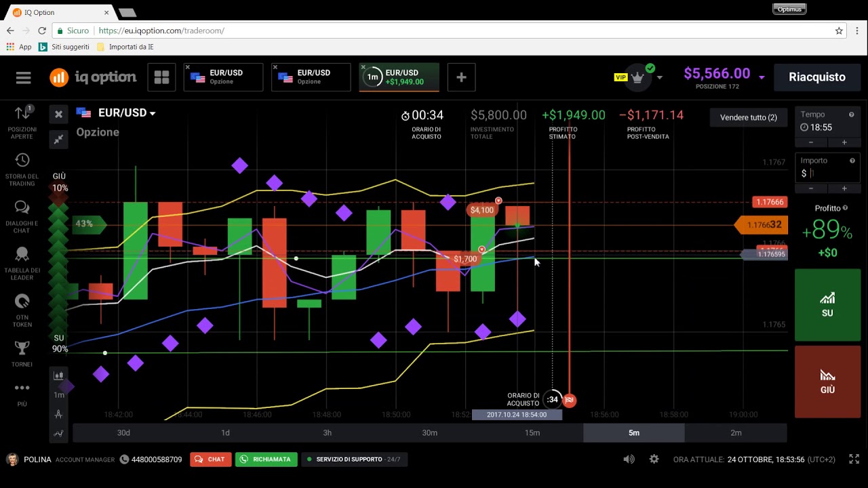
Task: Change chart type candle icon
Action: coord(59,375)
